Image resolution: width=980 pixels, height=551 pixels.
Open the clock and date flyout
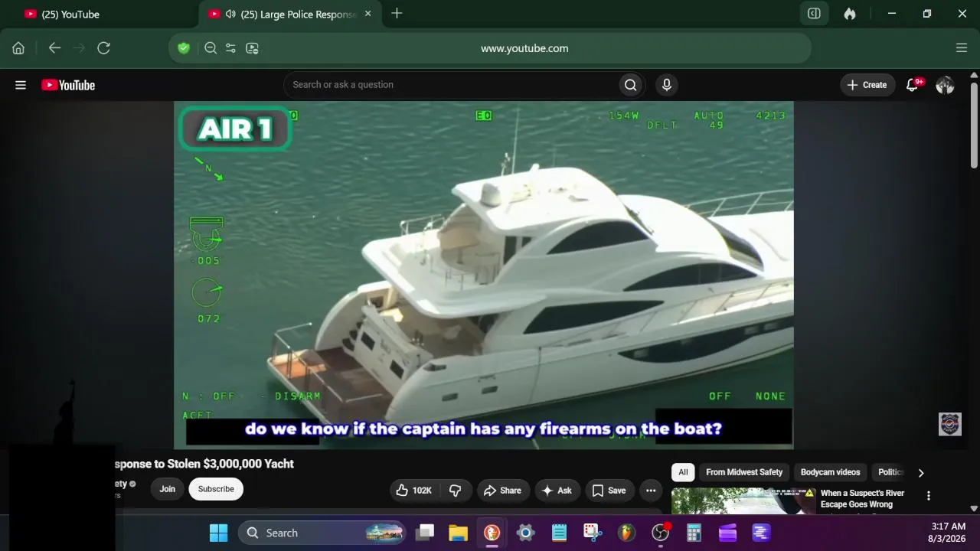point(948,533)
